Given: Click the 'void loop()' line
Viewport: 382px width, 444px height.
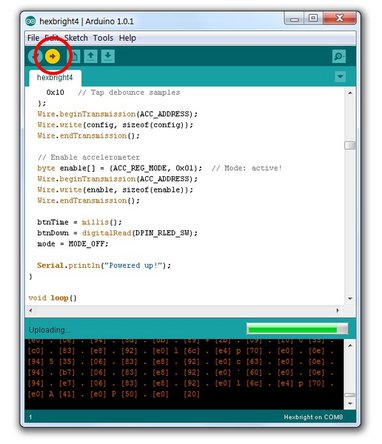Looking at the screenshot, I should click(53, 298).
